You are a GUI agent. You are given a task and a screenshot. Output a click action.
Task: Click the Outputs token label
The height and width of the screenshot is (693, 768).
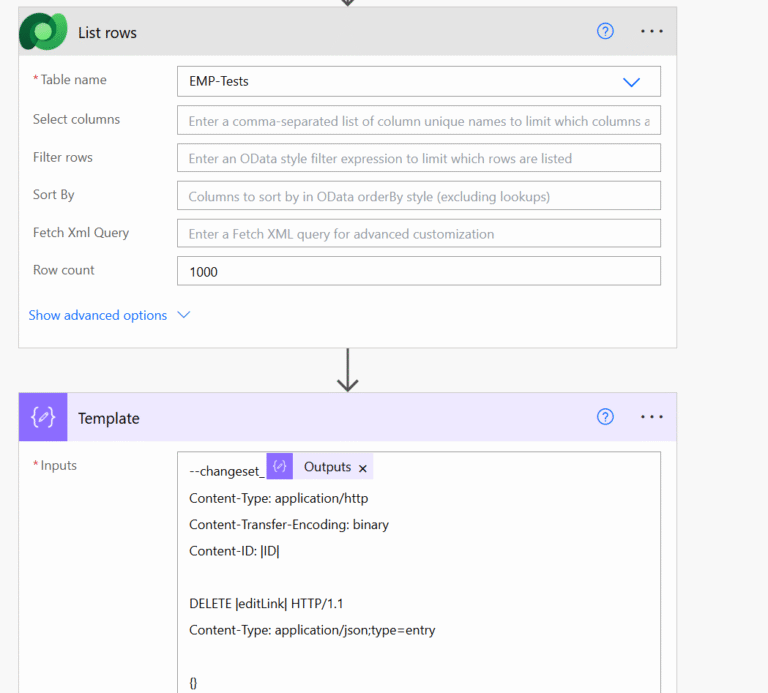(x=327, y=467)
